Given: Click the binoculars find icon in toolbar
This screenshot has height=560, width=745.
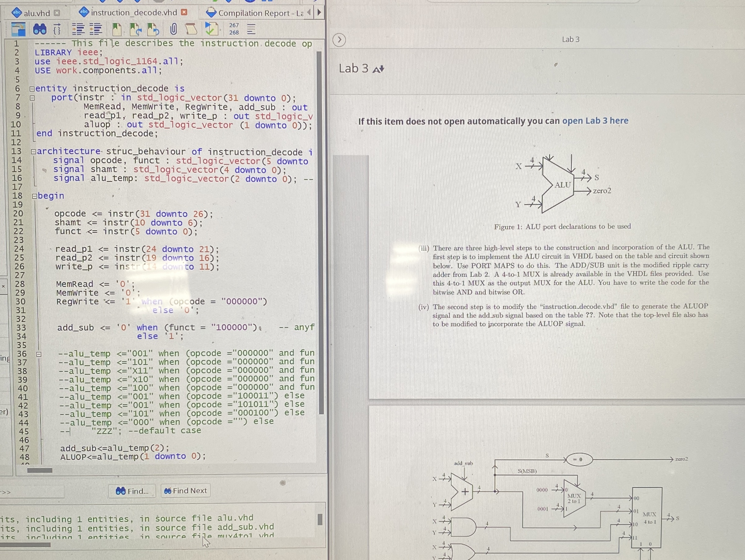Looking at the screenshot, I should (40, 30).
